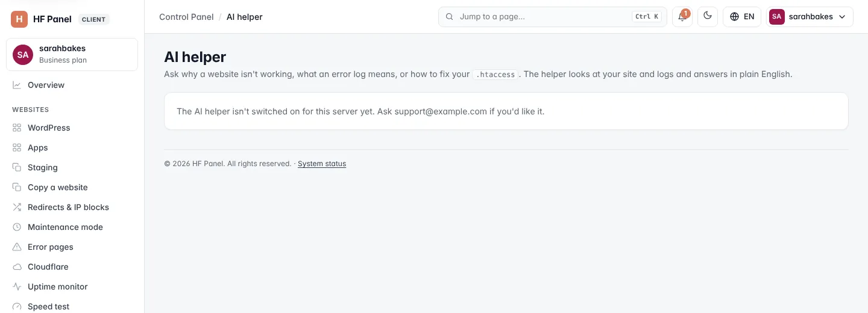Open Overview in the sidebar
868x313 pixels.
tap(72, 85)
